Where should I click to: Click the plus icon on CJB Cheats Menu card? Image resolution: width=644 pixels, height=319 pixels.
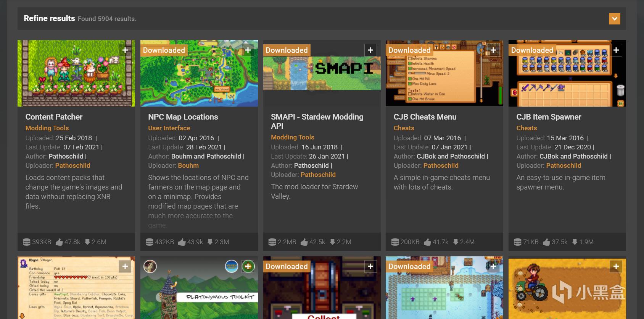[493, 50]
